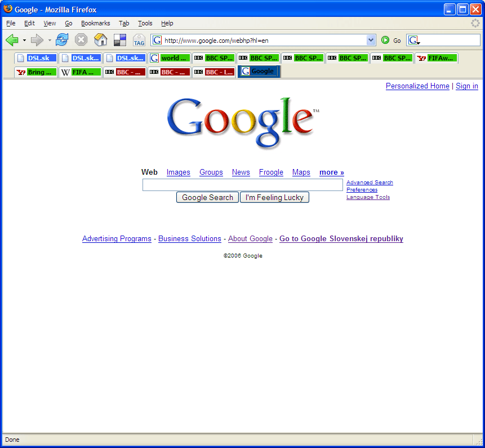Switch to the first DSL.sk tab
The height and width of the screenshot is (448, 485).
point(36,58)
